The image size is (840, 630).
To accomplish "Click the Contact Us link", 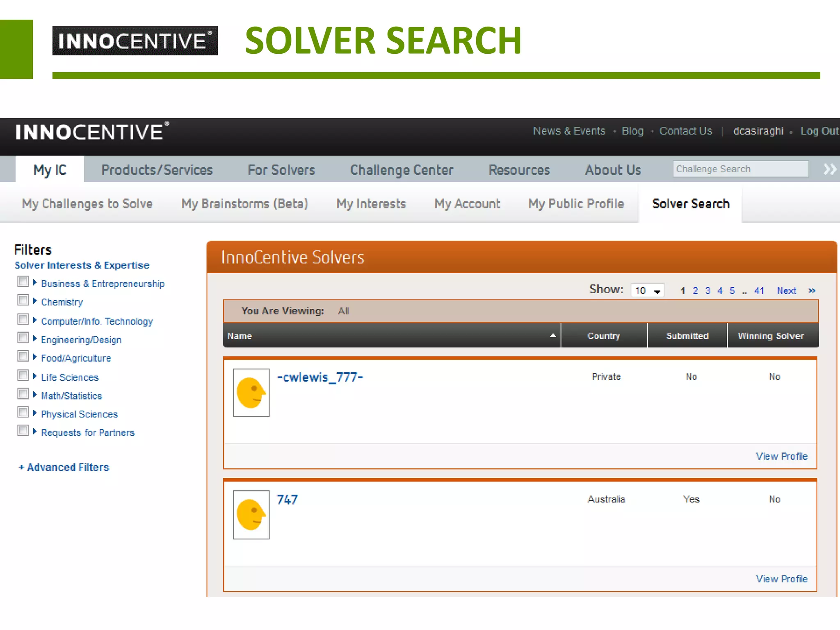I will tap(686, 131).
